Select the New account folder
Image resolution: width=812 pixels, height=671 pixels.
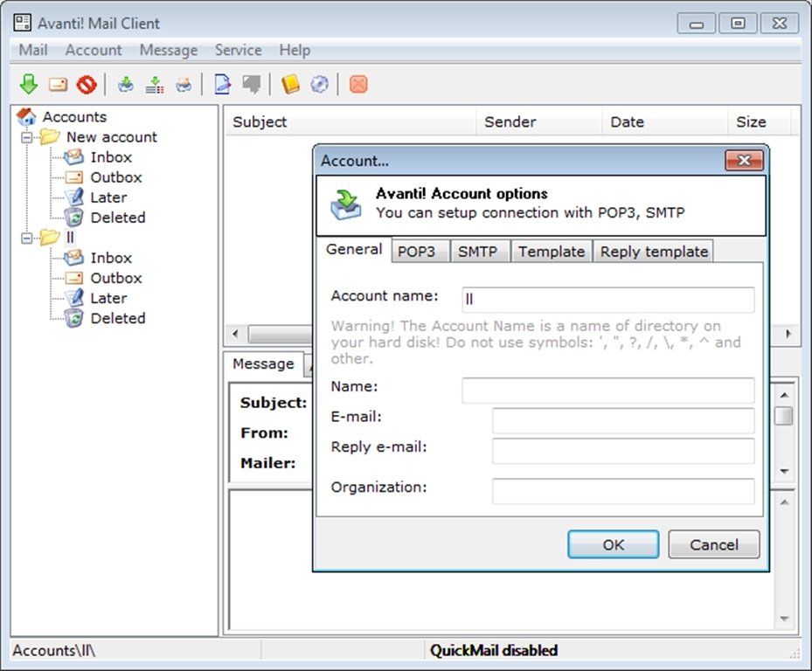(x=111, y=136)
